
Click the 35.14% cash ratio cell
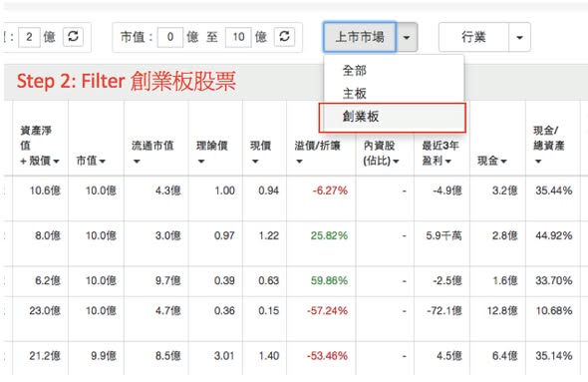pyautogui.click(x=554, y=356)
